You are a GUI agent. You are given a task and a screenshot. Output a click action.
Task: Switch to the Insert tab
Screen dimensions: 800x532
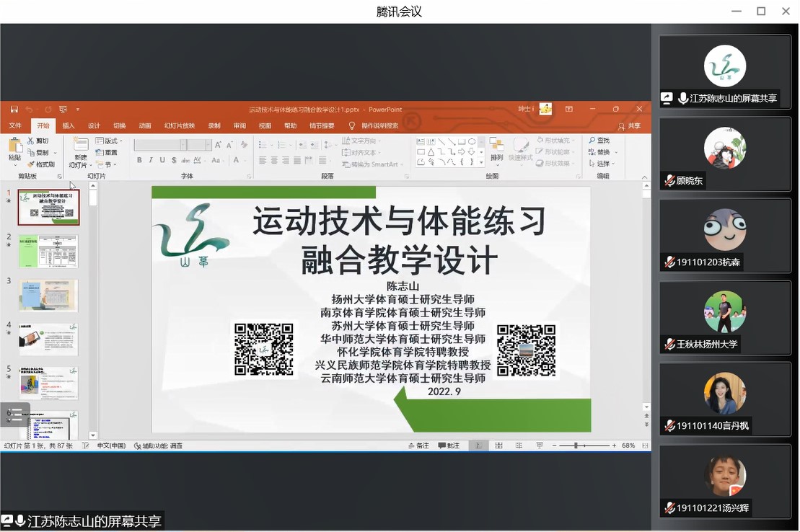(x=69, y=125)
